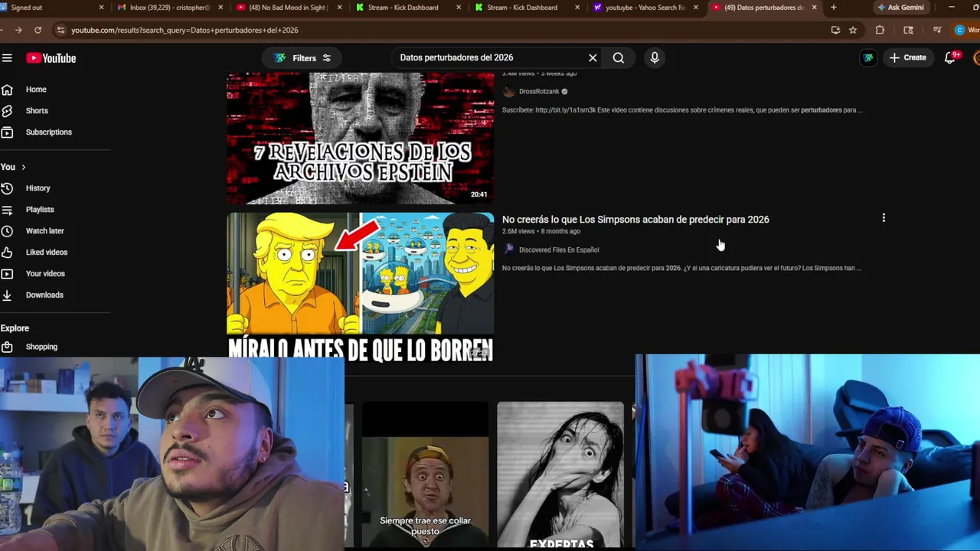
Task: Close the Datos perturbadores tab
Action: click(815, 8)
